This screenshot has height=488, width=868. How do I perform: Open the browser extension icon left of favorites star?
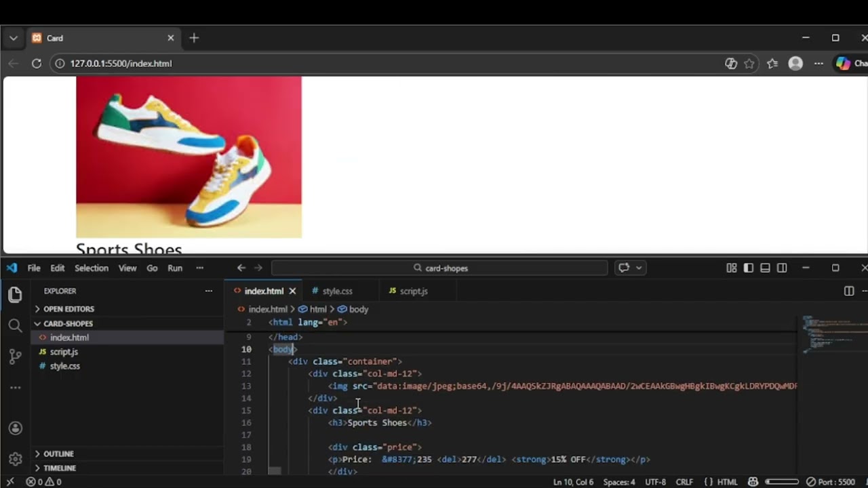click(x=731, y=63)
